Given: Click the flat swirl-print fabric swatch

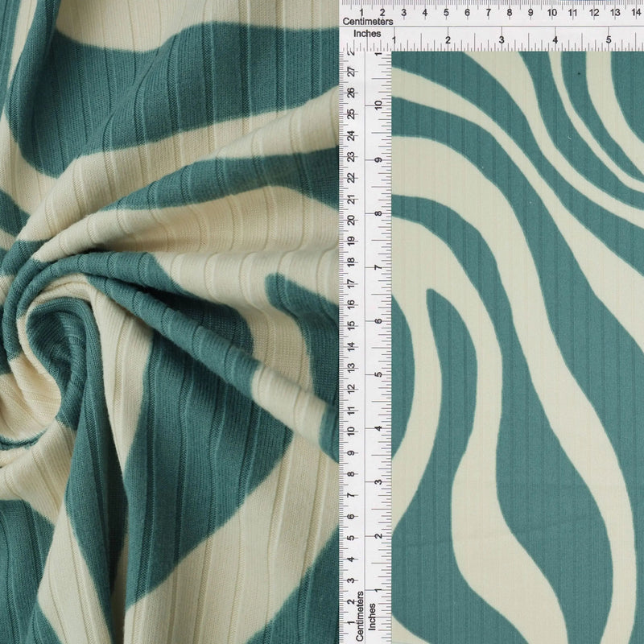Looking at the screenshot, I should tap(518, 348).
